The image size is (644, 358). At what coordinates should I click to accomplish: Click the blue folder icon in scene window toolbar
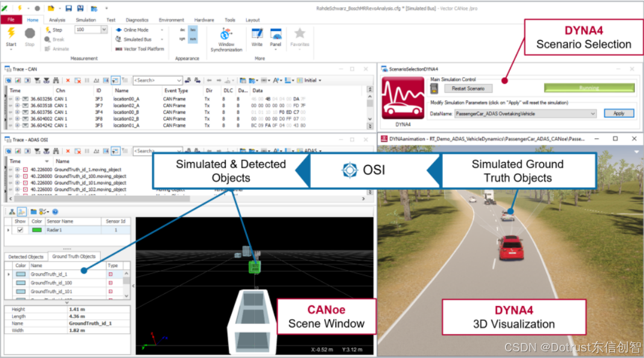click(x=34, y=211)
